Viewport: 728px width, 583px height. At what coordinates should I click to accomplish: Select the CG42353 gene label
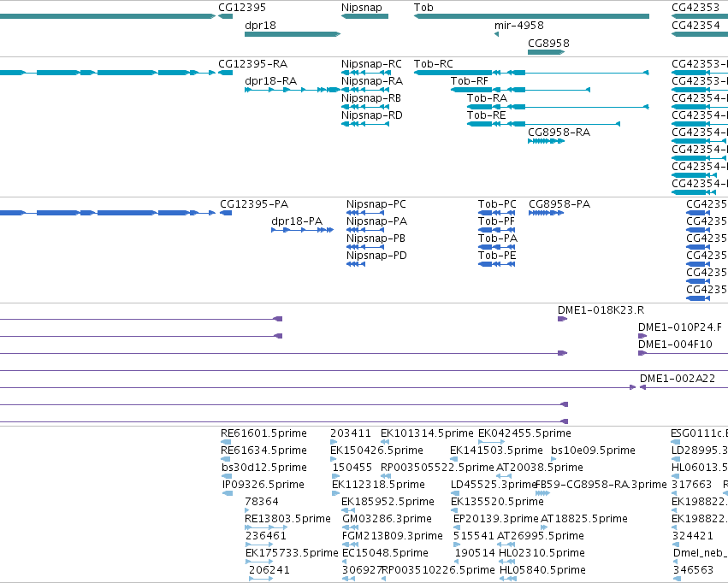(695, 8)
